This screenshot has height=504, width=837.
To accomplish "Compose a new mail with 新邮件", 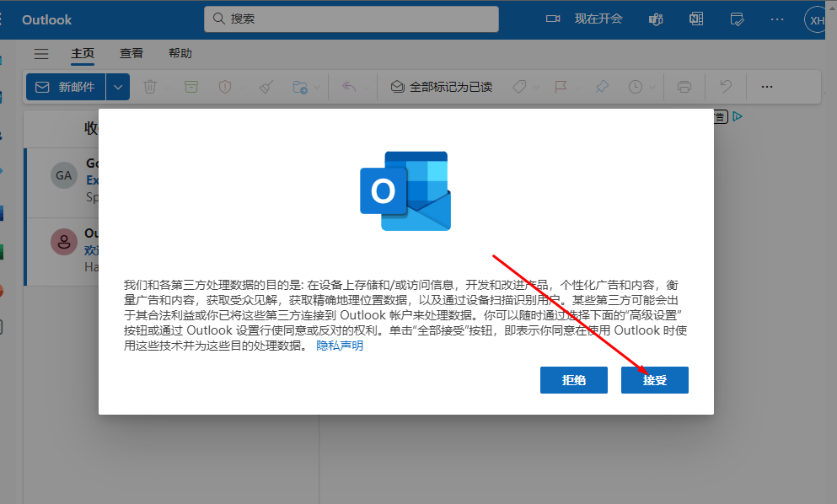I will tap(66, 87).
